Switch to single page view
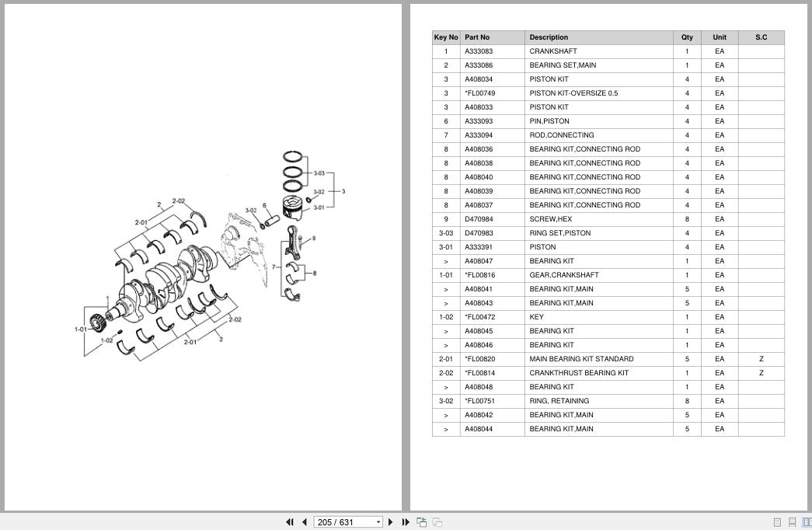Image resolution: width=812 pixels, height=530 pixels. [777, 522]
